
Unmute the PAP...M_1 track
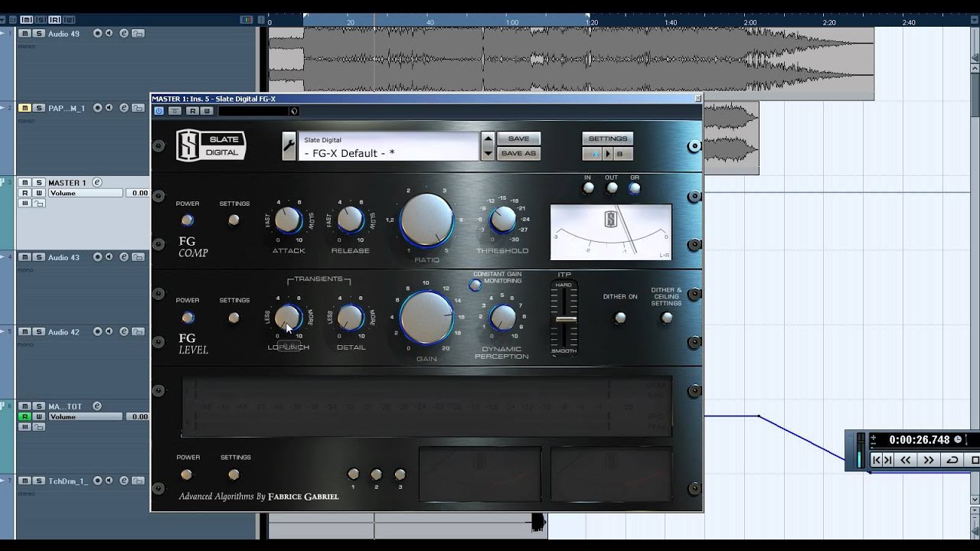click(x=24, y=108)
